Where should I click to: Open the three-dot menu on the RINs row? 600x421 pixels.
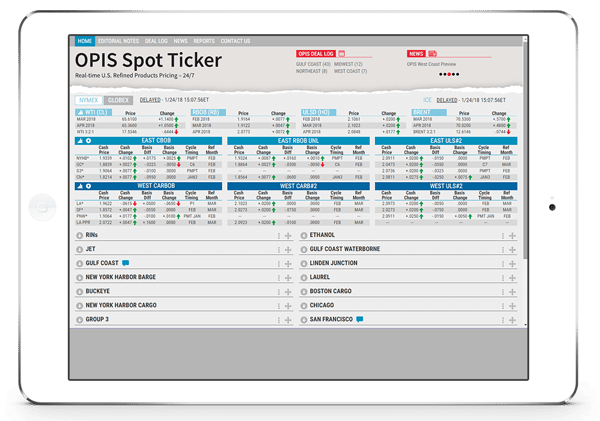point(279,236)
